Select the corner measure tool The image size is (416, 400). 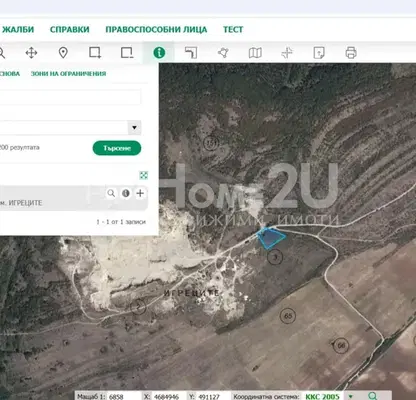[191, 53]
